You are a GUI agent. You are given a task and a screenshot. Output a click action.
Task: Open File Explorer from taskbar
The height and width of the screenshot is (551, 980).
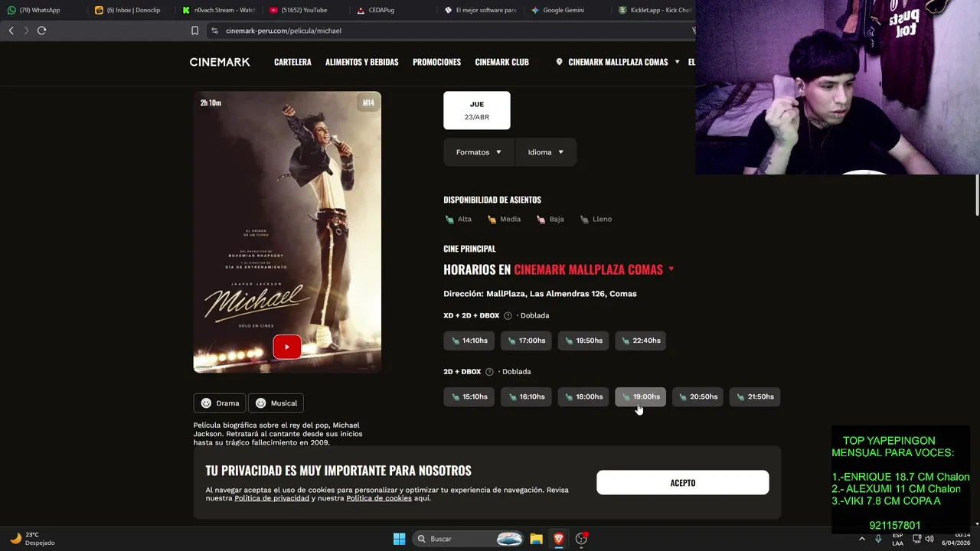pos(536,539)
